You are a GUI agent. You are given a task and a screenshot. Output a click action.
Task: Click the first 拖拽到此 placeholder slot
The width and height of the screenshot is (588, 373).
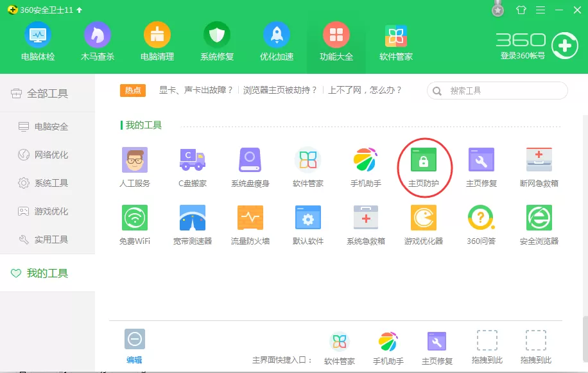click(x=487, y=347)
